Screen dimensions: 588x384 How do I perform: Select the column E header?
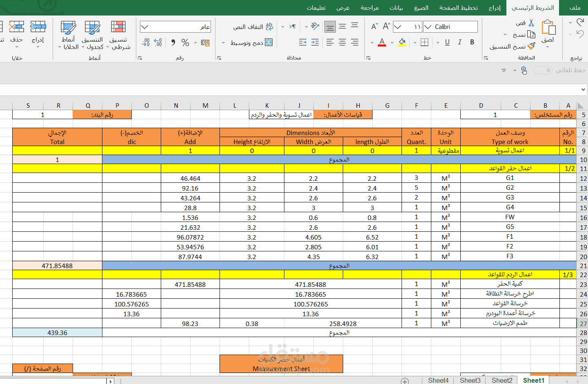coord(446,105)
